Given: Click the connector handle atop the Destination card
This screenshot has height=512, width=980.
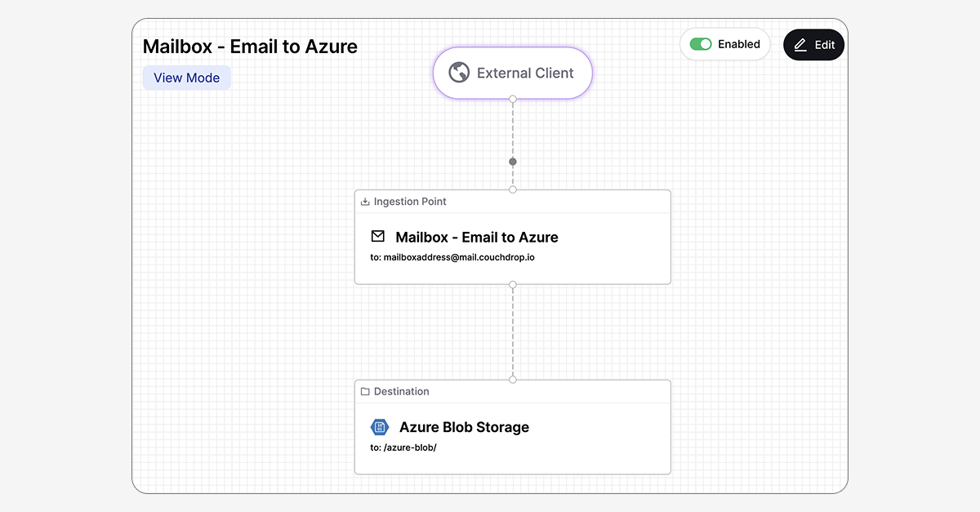Looking at the screenshot, I should [512, 379].
